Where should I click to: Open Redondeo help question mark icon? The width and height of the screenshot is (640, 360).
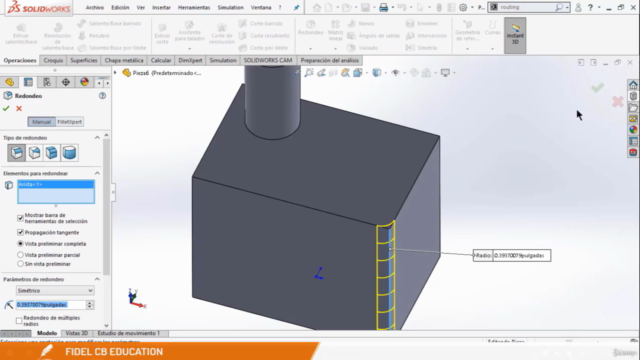[x=102, y=96]
